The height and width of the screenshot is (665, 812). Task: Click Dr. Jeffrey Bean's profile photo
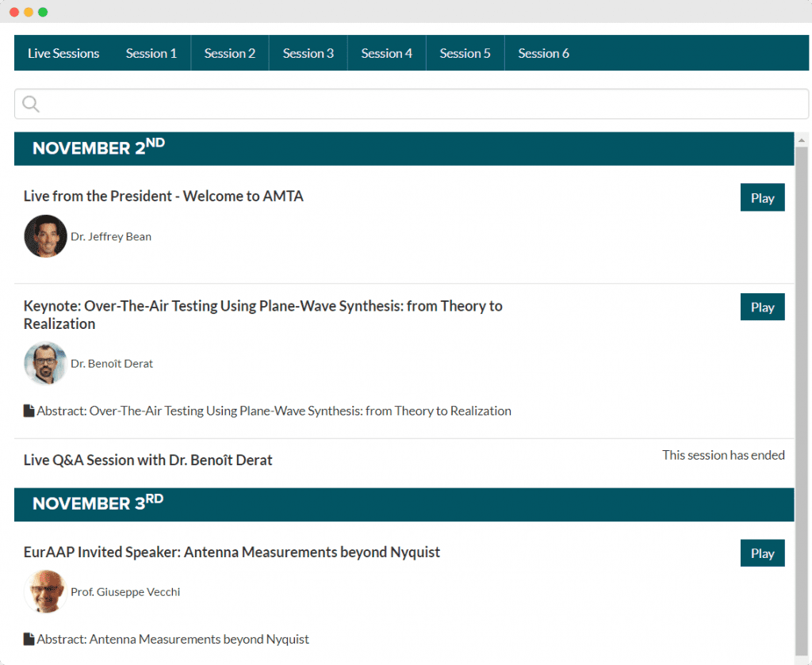click(45, 236)
